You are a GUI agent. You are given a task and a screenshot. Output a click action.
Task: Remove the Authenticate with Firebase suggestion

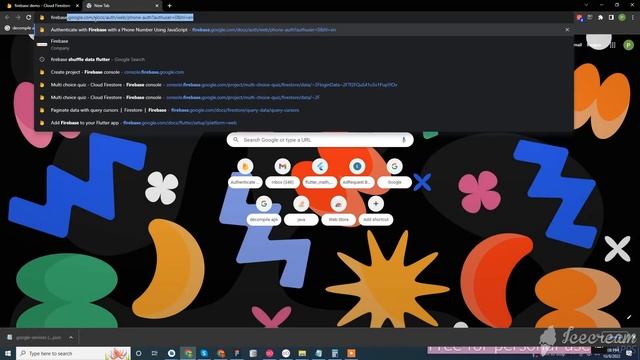coord(567,30)
